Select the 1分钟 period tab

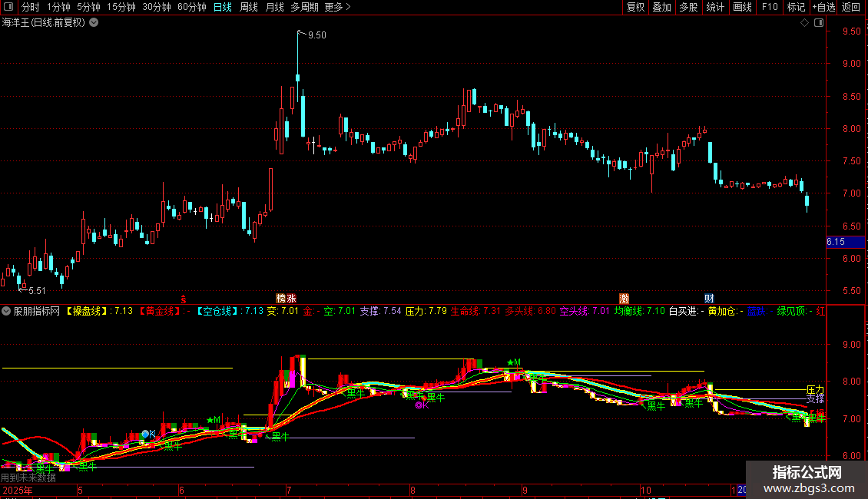point(58,7)
